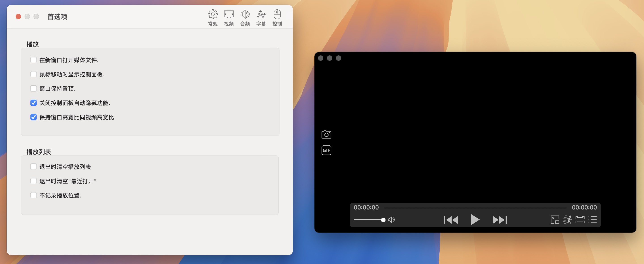Check 退出时清空播放列表
Image resolution: width=644 pixels, height=264 pixels.
pos(34,167)
